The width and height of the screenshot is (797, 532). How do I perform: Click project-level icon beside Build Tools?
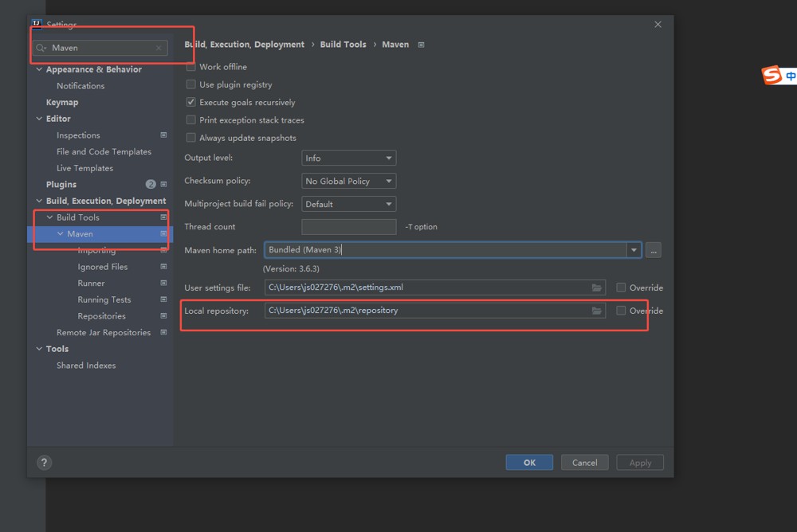(163, 217)
